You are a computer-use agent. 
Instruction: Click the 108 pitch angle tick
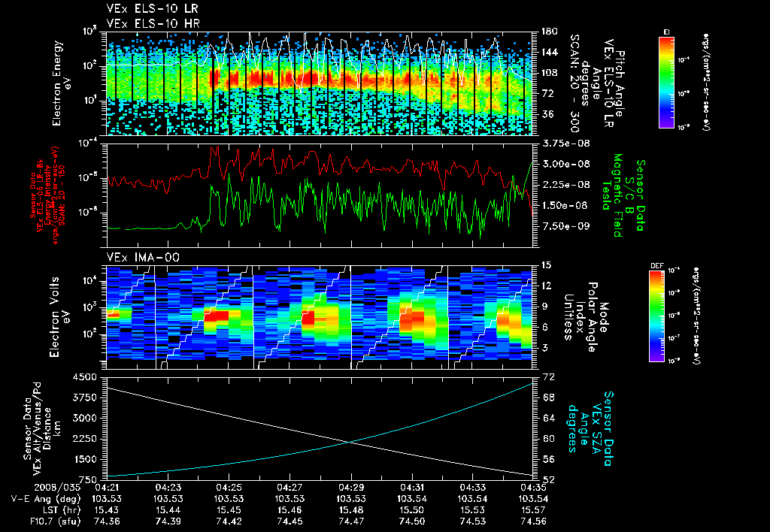pos(549,73)
